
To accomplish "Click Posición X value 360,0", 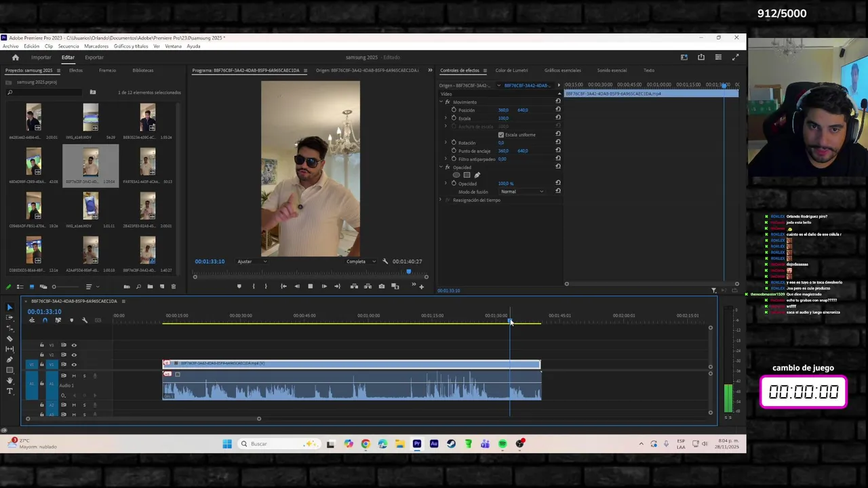I will tap(503, 110).
